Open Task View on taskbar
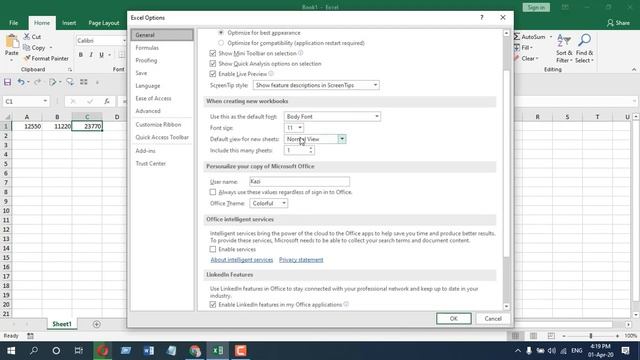 coord(78,351)
